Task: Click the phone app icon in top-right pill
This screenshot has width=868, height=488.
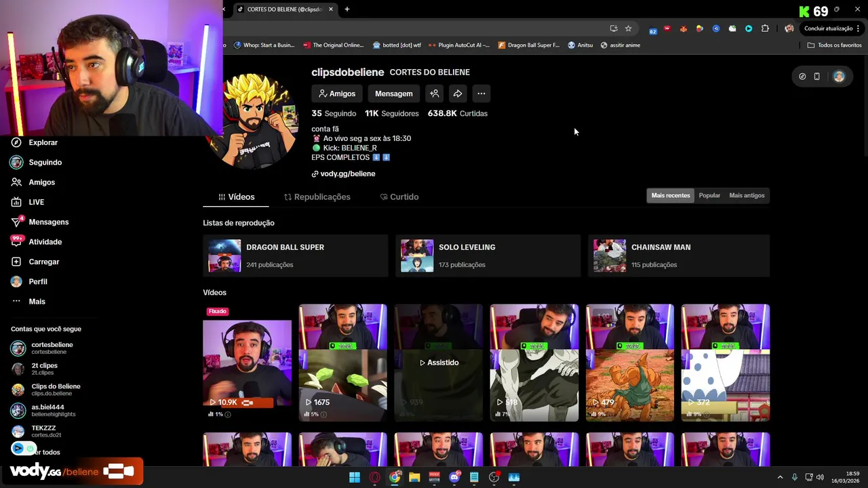Action: 817,77
